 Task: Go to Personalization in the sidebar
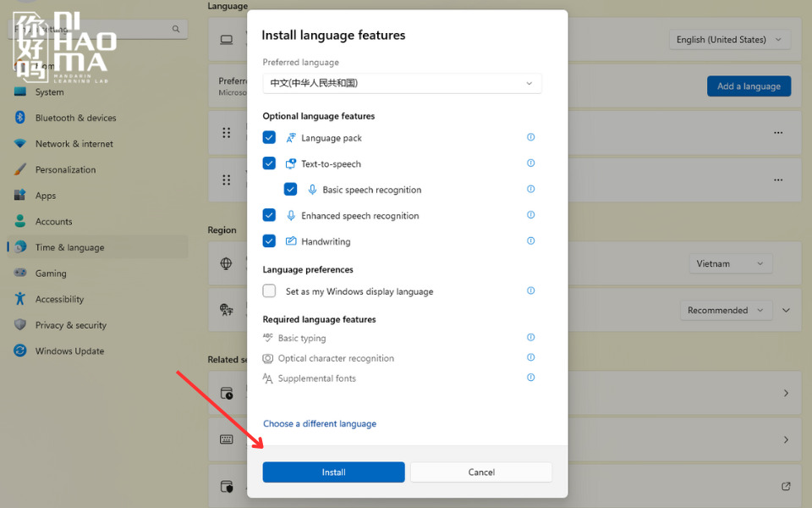point(65,170)
